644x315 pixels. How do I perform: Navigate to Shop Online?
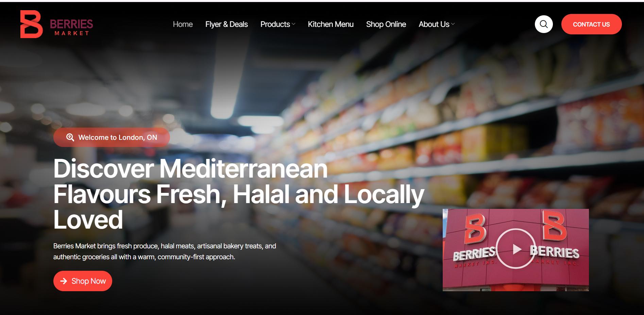pos(386,24)
